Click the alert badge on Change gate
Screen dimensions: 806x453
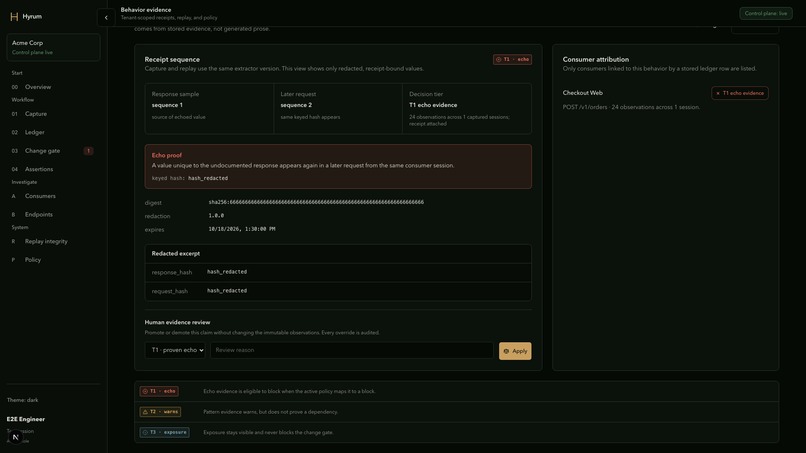[88, 151]
